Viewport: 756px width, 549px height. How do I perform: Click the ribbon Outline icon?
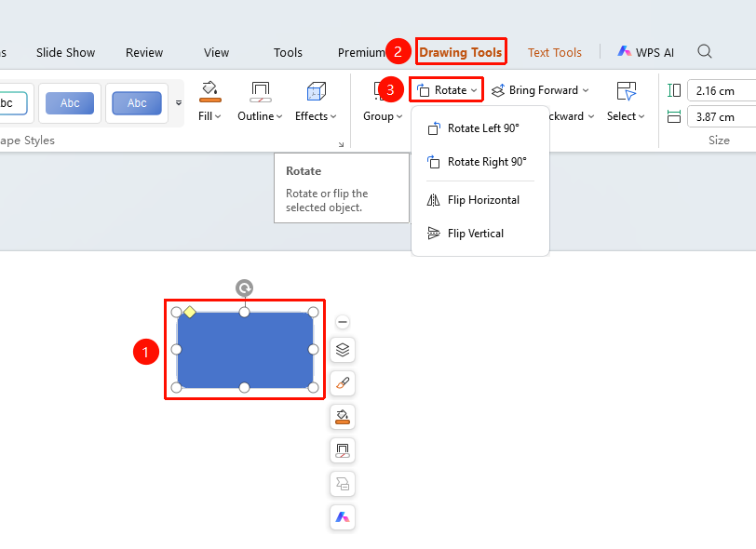[261, 91]
